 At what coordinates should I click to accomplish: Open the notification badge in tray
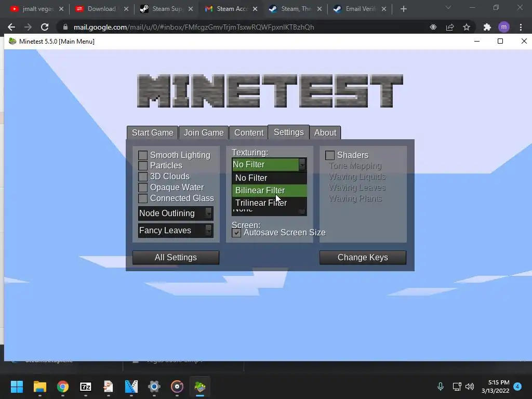[x=517, y=387]
